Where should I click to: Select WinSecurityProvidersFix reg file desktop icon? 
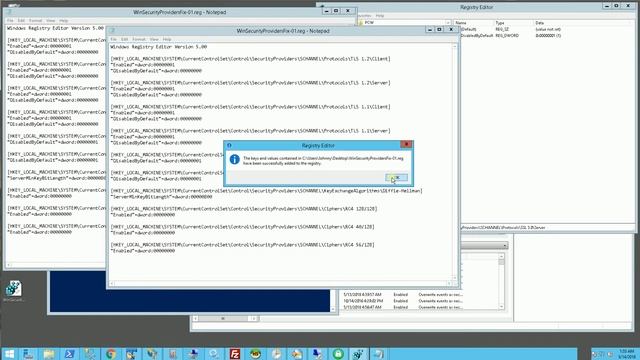click(x=13, y=291)
